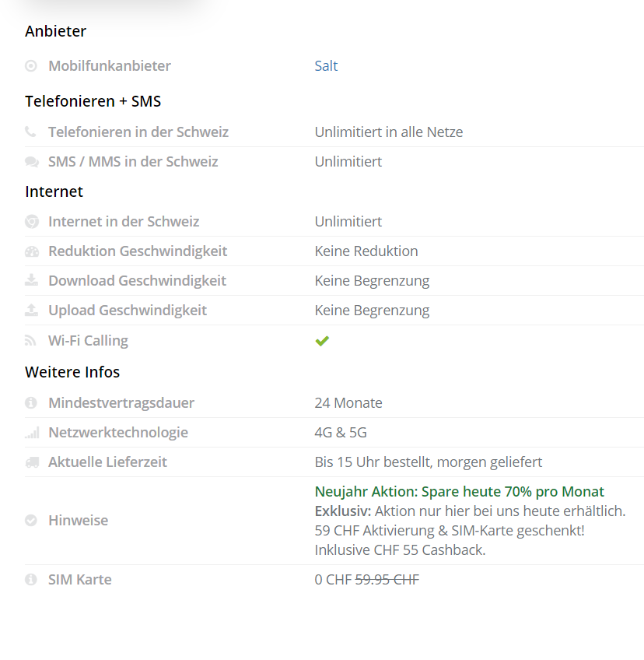
Task: Click the speech bubble icon for SMS / MMS
Action: pyautogui.click(x=31, y=162)
